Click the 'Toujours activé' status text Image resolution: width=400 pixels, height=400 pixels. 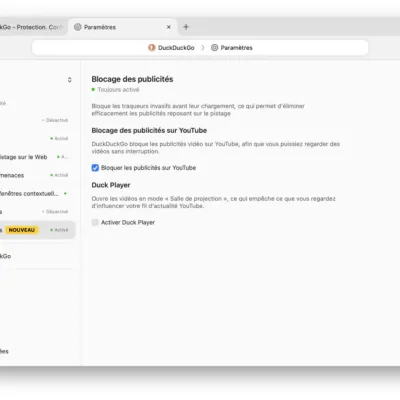(x=118, y=90)
